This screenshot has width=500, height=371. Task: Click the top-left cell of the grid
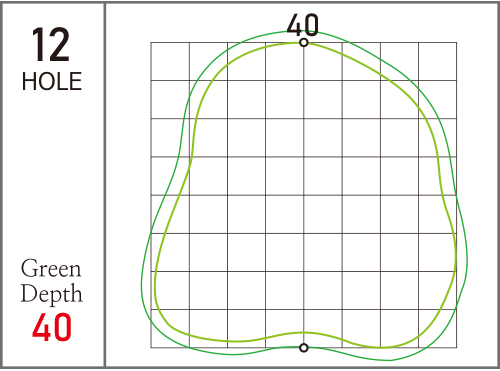(x=170, y=61)
